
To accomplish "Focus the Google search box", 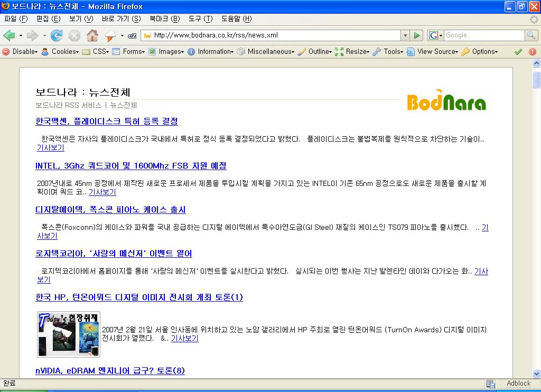I will (484, 35).
